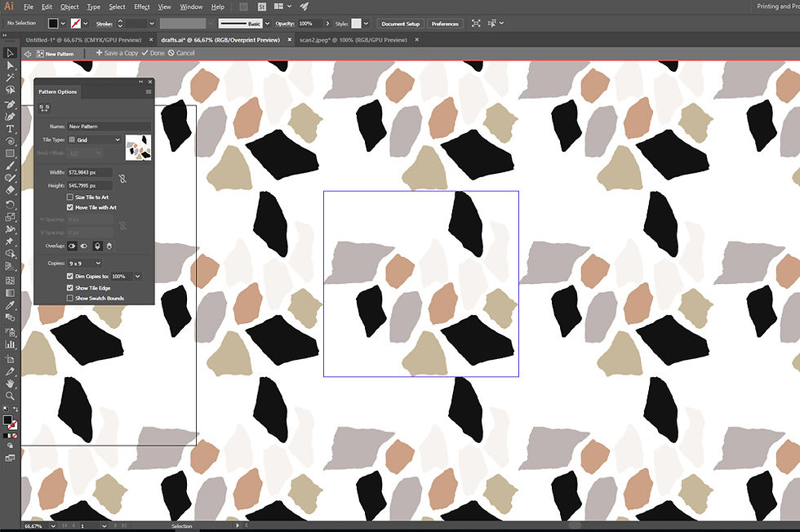The width and height of the screenshot is (800, 532).
Task: Open the Hand tool
Action: pyautogui.click(x=10, y=382)
